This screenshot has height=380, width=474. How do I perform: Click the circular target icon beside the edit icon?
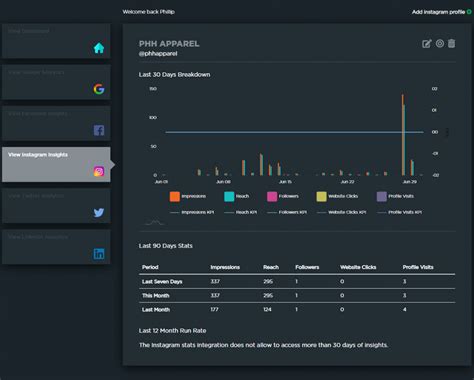[x=440, y=43]
